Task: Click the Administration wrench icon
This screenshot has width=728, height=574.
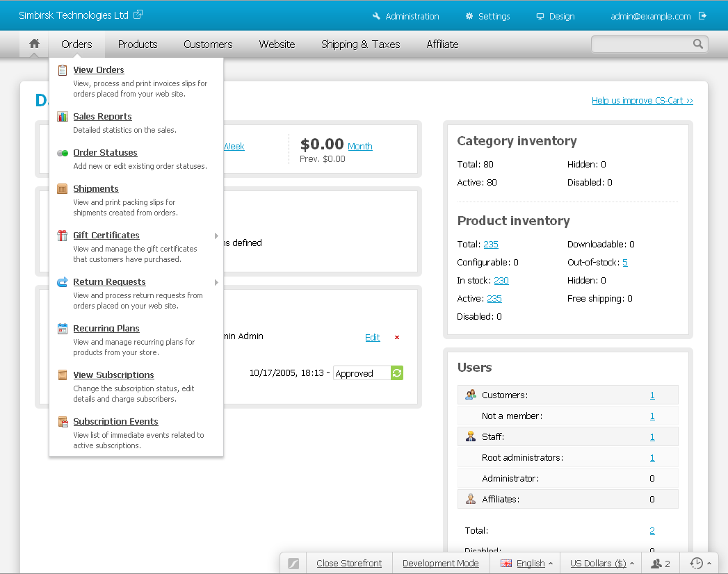Action: 376,16
